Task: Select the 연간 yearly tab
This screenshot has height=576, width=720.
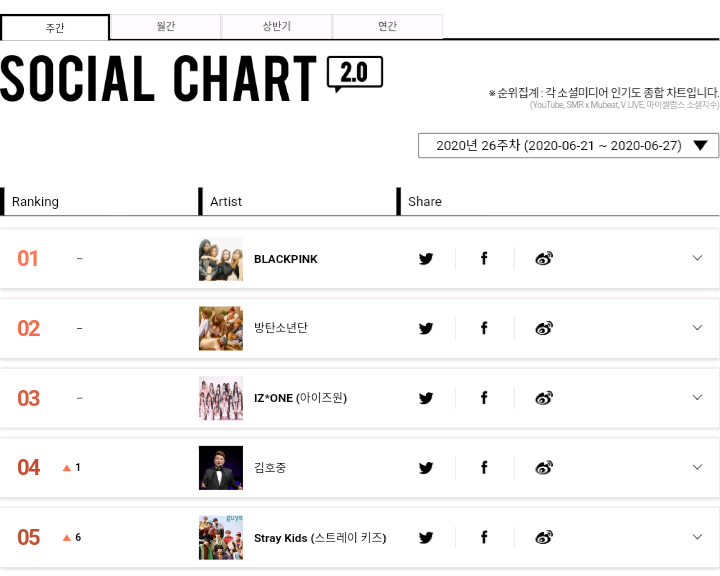Action: click(387, 27)
